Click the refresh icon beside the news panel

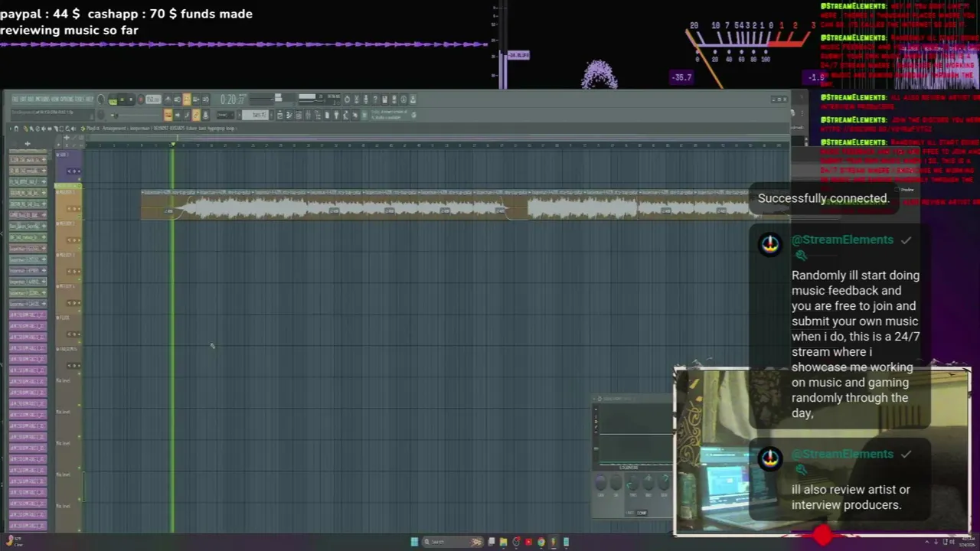click(x=413, y=115)
